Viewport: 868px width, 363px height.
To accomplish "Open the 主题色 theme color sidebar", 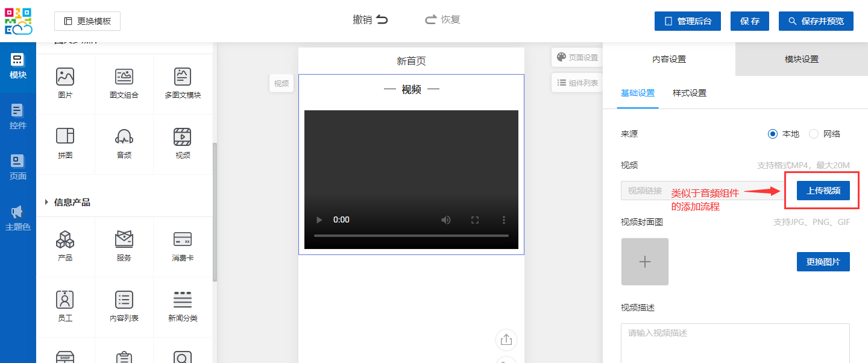I will (x=17, y=218).
